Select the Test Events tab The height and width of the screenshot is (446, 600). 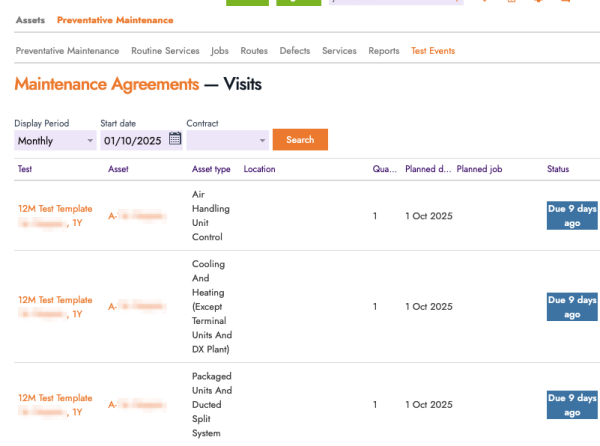point(432,51)
